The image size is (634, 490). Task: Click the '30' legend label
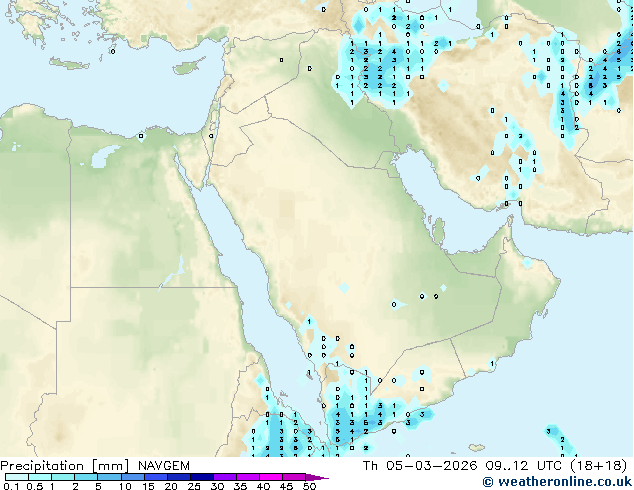(x=217, y=486)
